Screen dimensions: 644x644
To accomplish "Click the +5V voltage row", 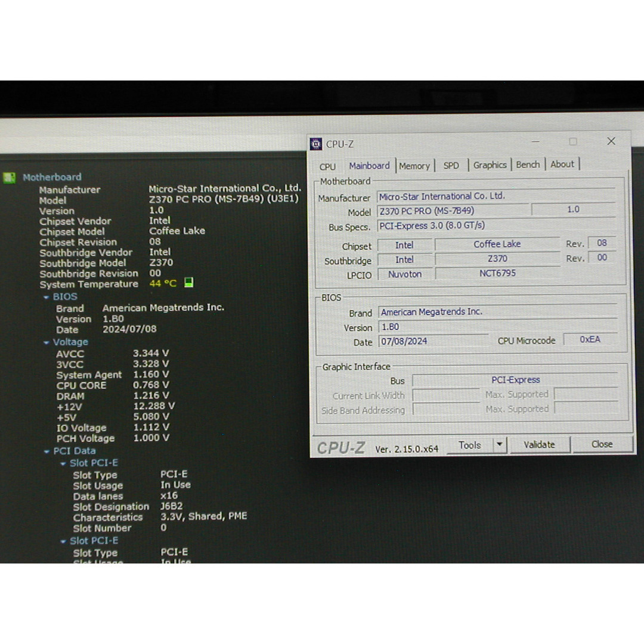I will coord(113,417).
